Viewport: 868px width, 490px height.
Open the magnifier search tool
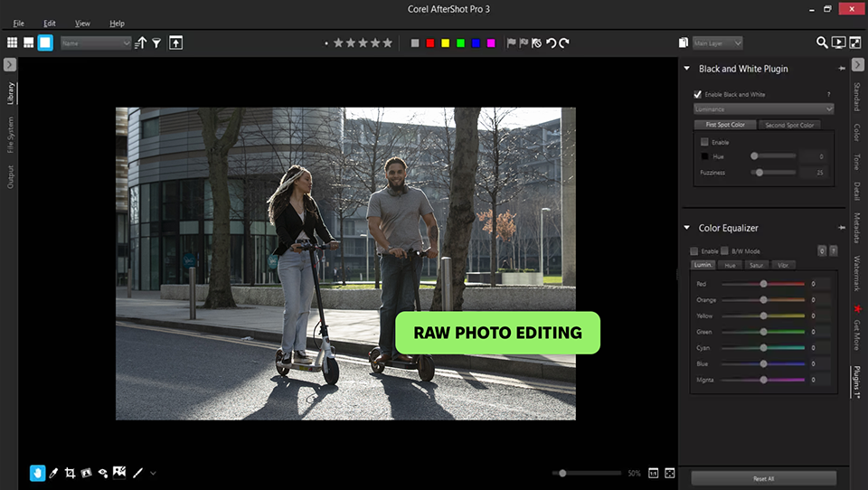(x=822, y=42)
